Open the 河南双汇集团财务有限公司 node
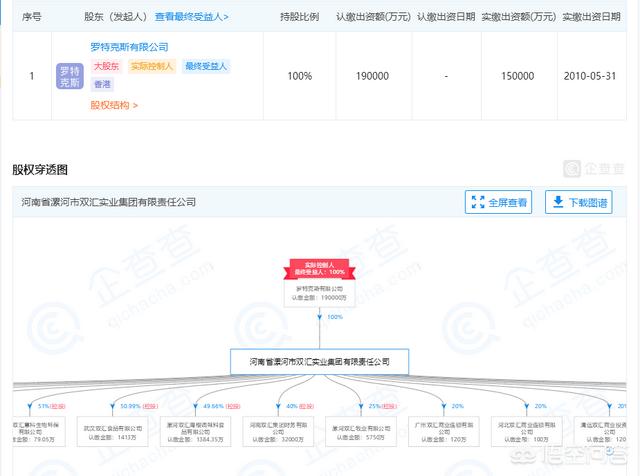The image size is (640, 476). click(x=278, y=432)
